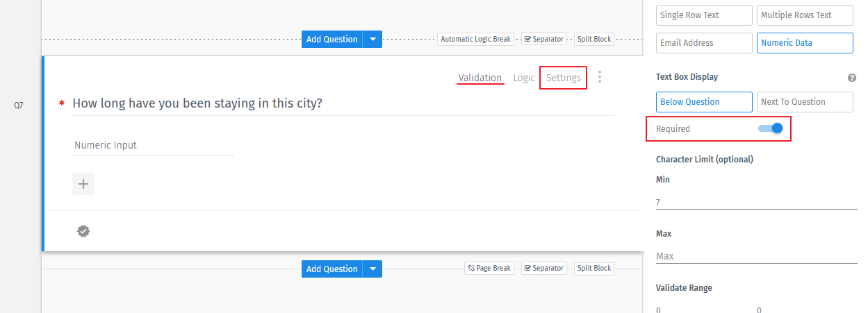Click the plus icon to add an input
868x313 pixels.
(83, 184)
